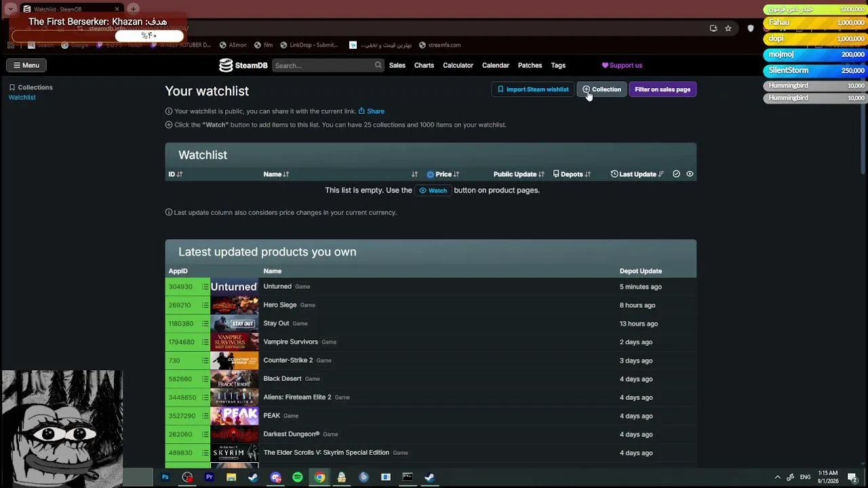Click the eye column header icon
The width and height of the screenshot is (868, 488).
point(690,174)
